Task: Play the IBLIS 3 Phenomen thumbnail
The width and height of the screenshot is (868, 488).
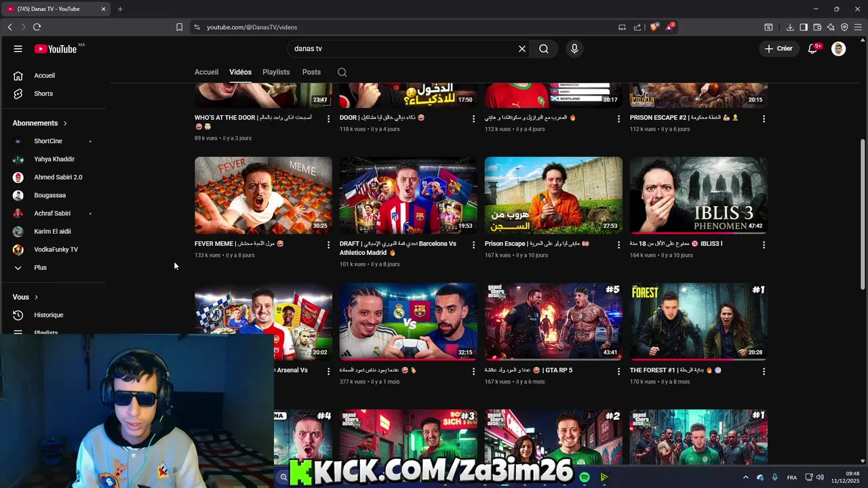Action: pyautogui.click(x=698, y=195)
